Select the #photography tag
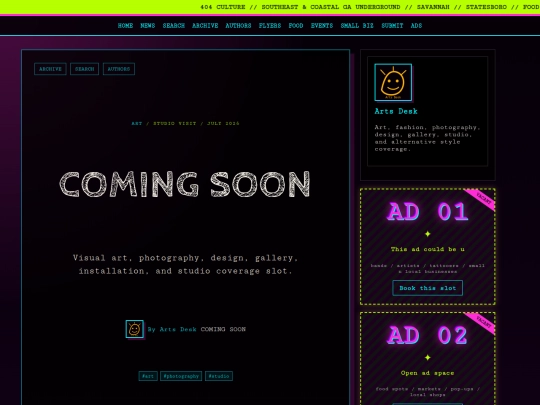The image size is (540, 405). click(x=181, y=376)
